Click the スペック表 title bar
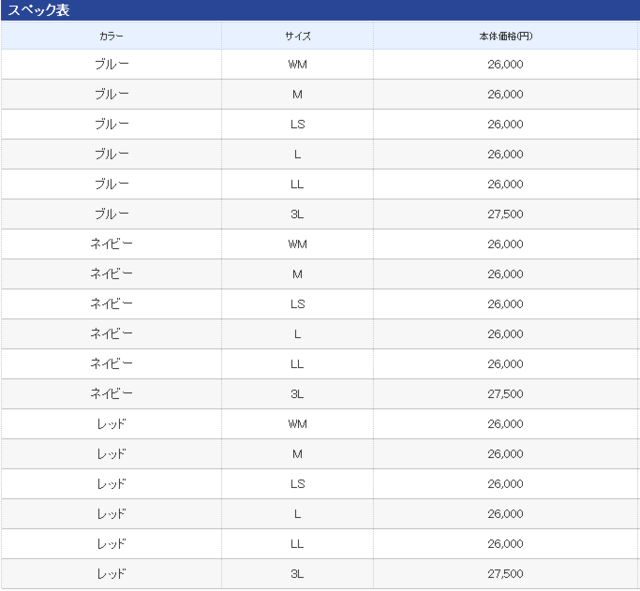 point(320,10)
